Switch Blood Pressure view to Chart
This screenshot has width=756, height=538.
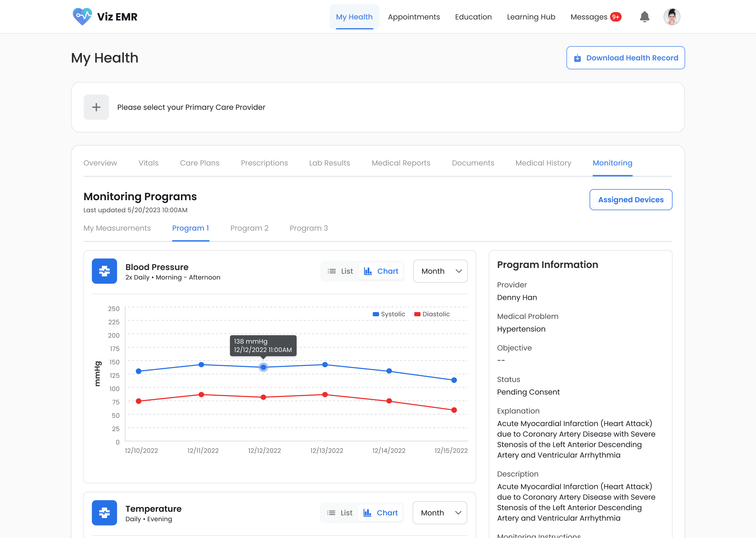(381, 271)
